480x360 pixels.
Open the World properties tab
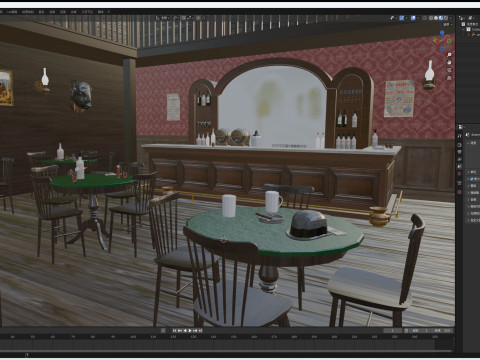(x=459, y=173)
